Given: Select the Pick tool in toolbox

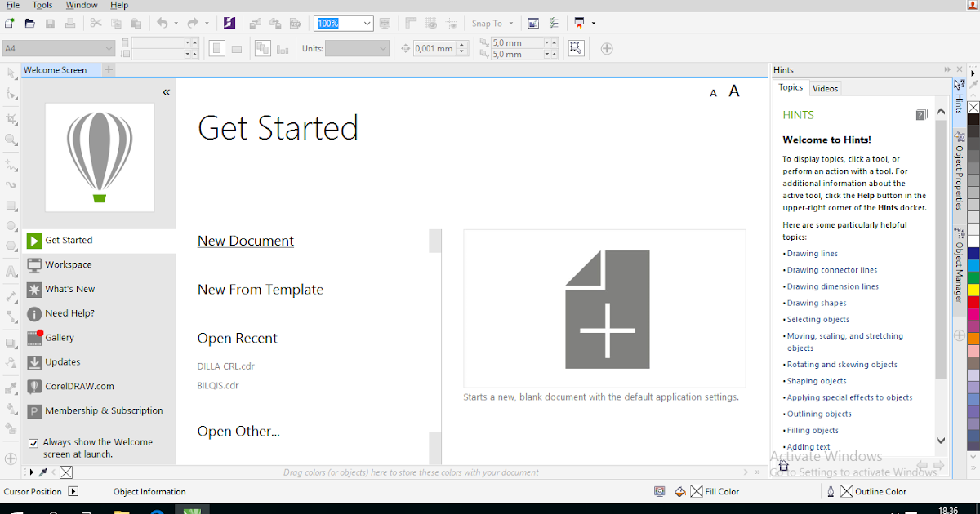Looking at the screenshot, I should [x=11, y=73].
